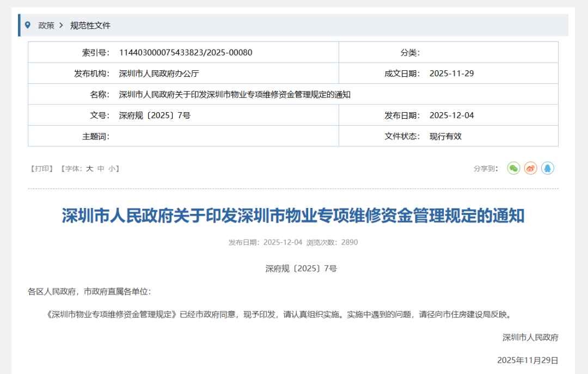Choose the 小 font size option
Screen dimensions: 588x374
pos(111,169)
